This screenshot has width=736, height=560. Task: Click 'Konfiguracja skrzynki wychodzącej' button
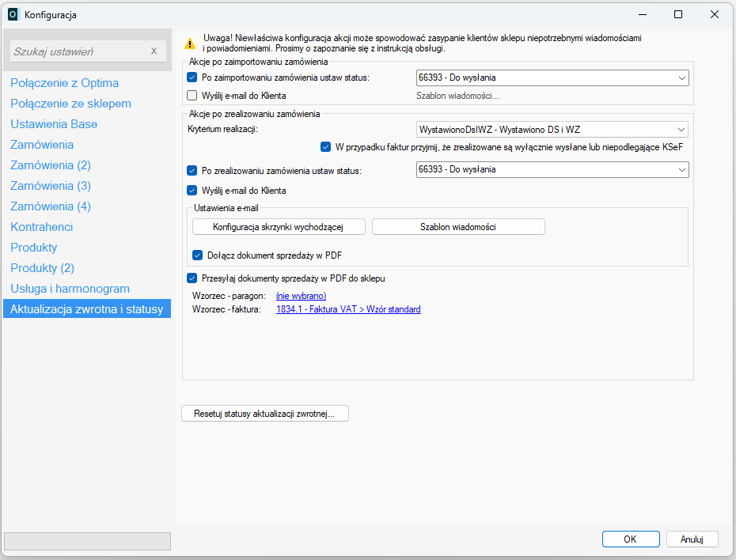point(279,227)
